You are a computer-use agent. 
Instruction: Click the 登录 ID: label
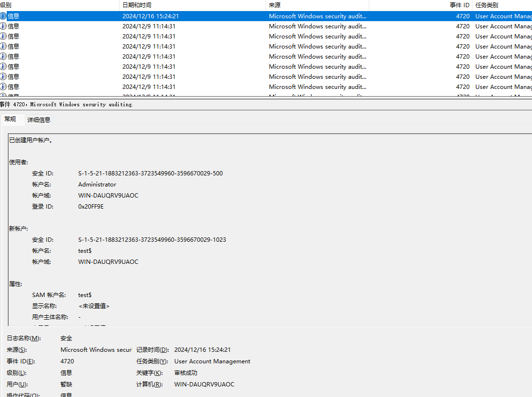pos(43,207)
